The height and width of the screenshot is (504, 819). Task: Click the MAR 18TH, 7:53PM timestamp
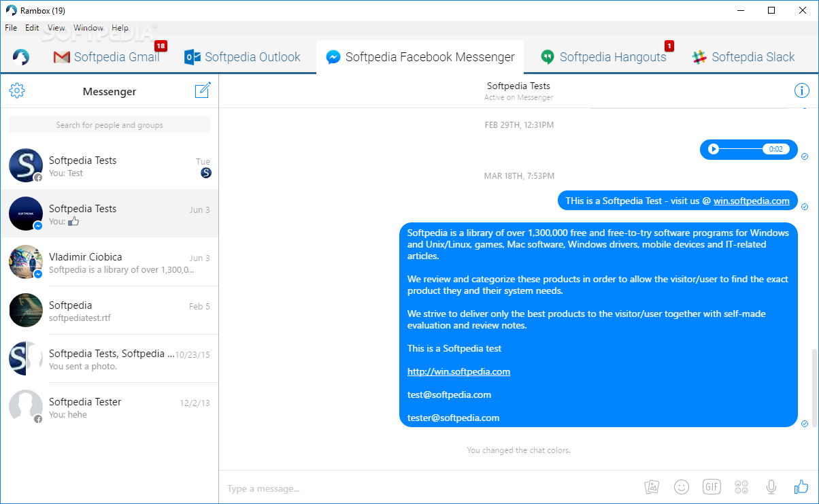tap(518, 175)
